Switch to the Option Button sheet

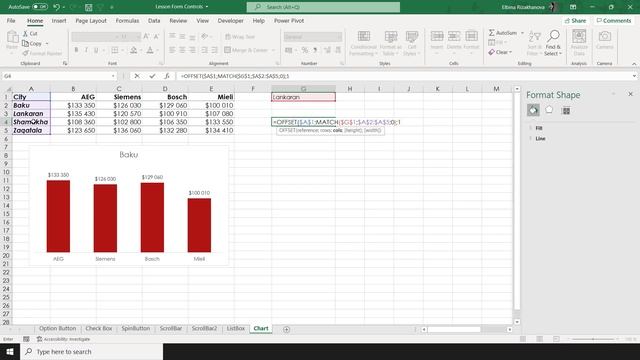tap(57, 329)
